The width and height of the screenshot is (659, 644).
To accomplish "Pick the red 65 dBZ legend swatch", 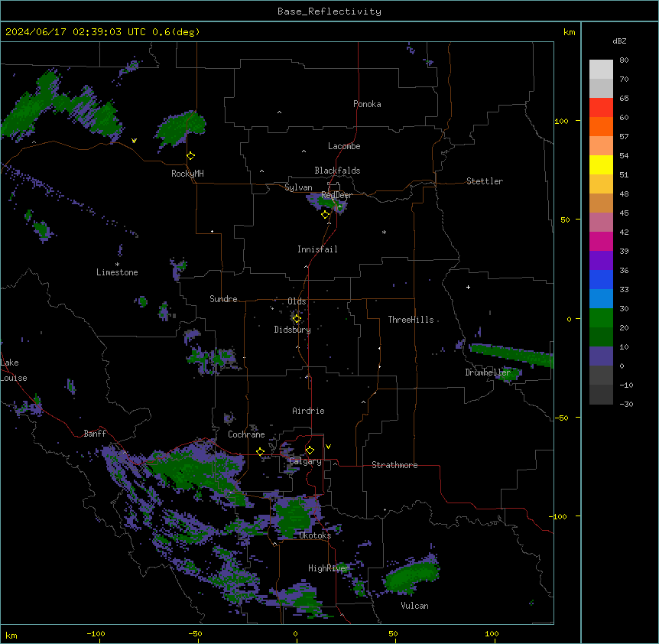I will [601, 108].
